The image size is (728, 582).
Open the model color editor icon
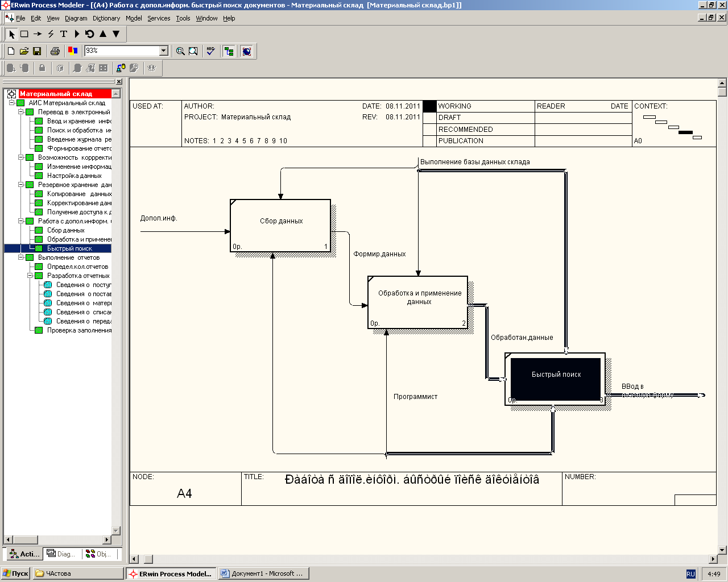pyautogui.click(x=72, y=51)
